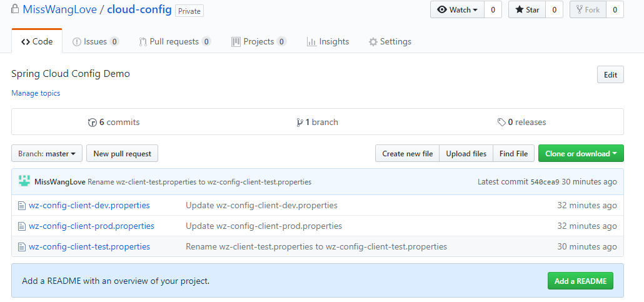The width and height of the screenshot is (644, 302).
Task: Click the Fork button
Action: click(x=588, y=9)
